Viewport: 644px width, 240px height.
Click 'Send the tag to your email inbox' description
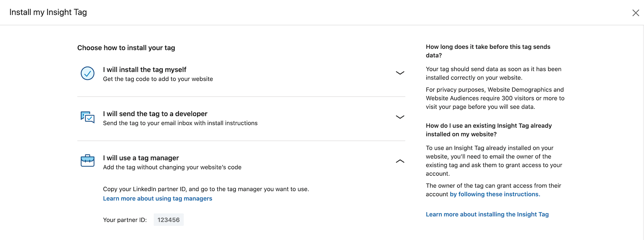180,123
